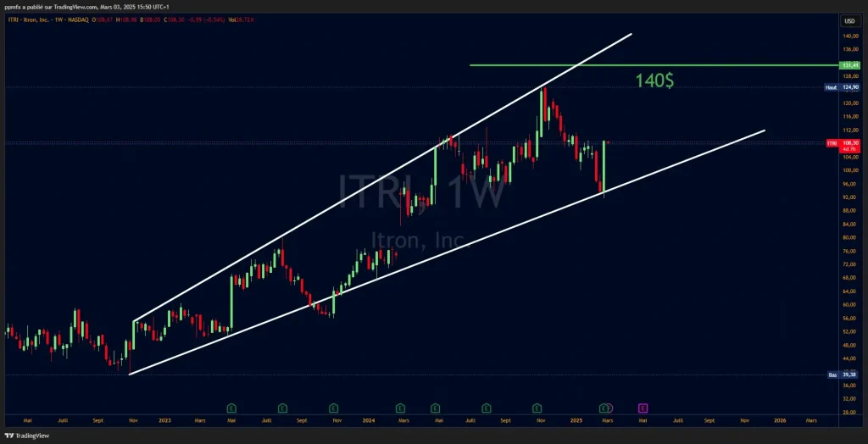Image resolution: width=868 pixels, height=444 pixels.
Task: Select the green 140$ text annotation
Action: point(654,81)
